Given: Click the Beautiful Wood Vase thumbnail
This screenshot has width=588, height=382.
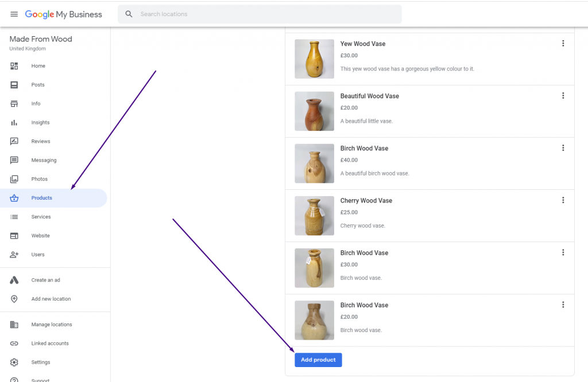Looking at the screenshot, I should pos(314,111).
